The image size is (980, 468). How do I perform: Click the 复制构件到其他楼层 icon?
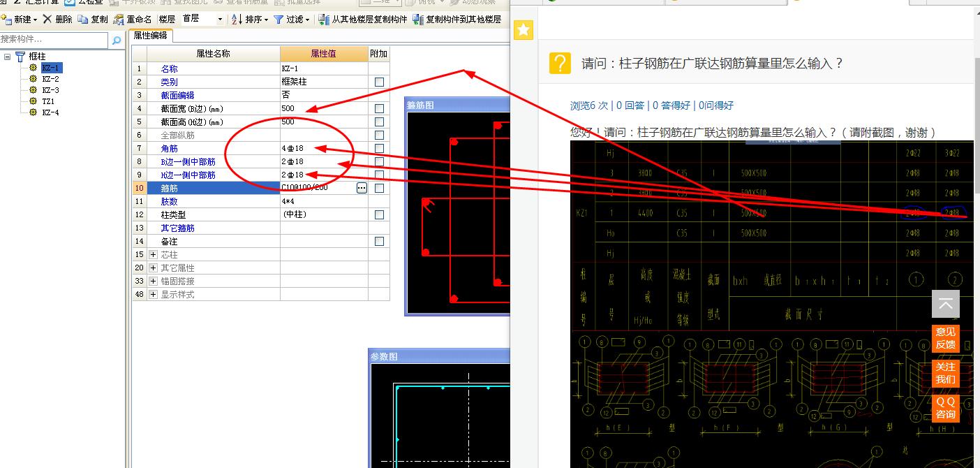coord(418,19)
